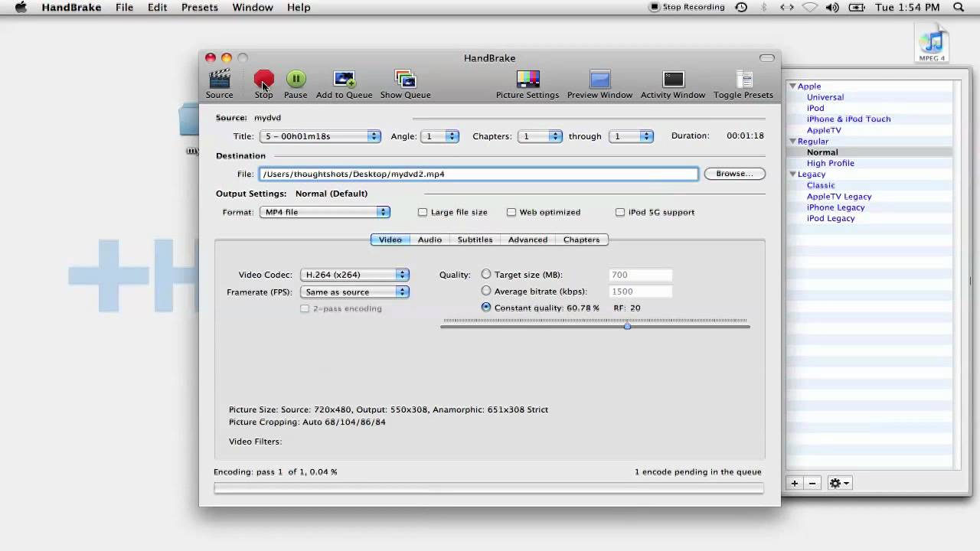Open the Preview Window icon

pos(599,79)
